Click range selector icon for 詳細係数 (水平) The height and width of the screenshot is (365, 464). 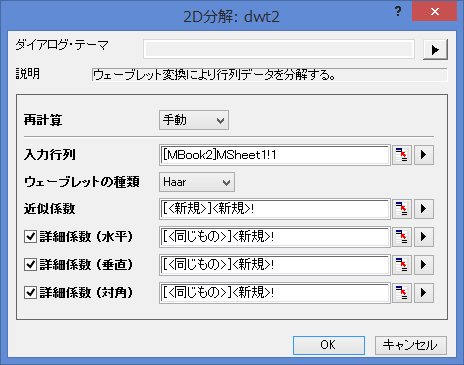(402, 237)
